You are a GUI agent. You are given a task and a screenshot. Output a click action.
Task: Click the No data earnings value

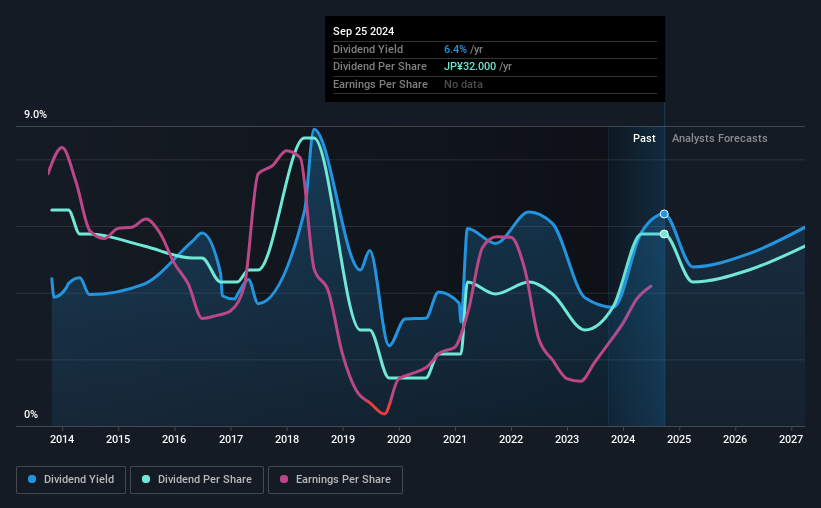click(463, 84)
